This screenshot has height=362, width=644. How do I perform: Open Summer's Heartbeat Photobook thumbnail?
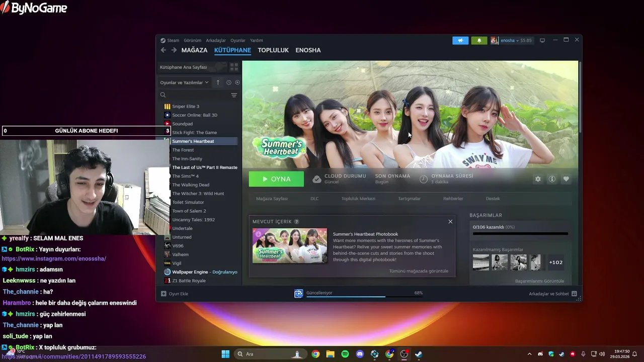click(290, 246)
